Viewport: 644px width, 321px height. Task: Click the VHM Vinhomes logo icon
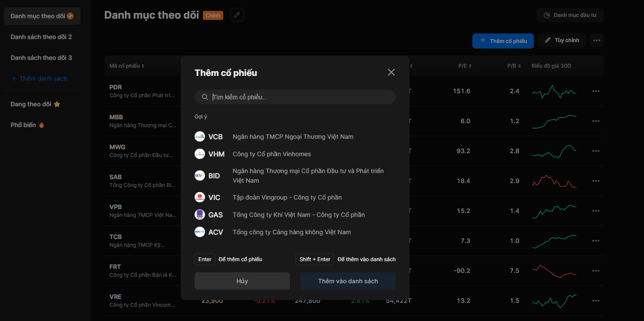199,154
